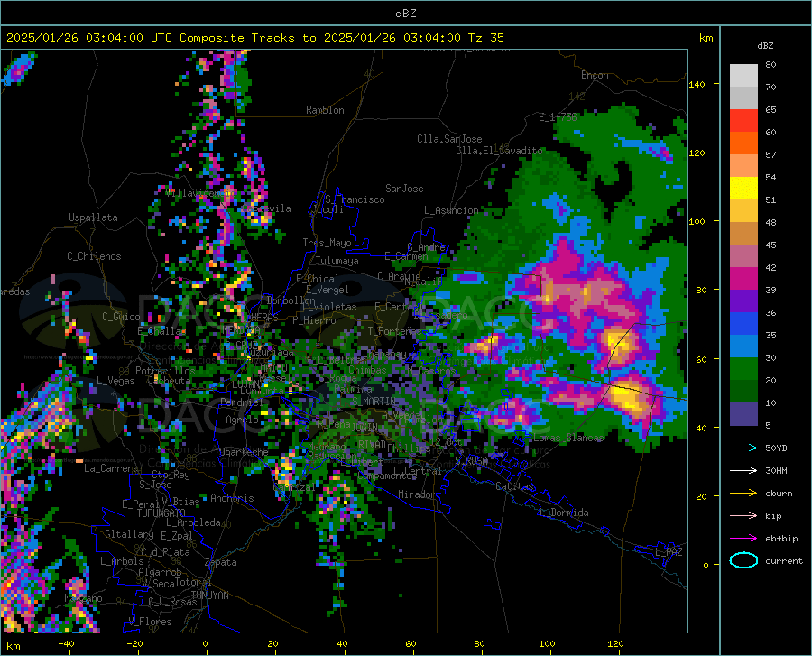
Task: Click the TUPUNGATO place label
Action: click(161, 513)
